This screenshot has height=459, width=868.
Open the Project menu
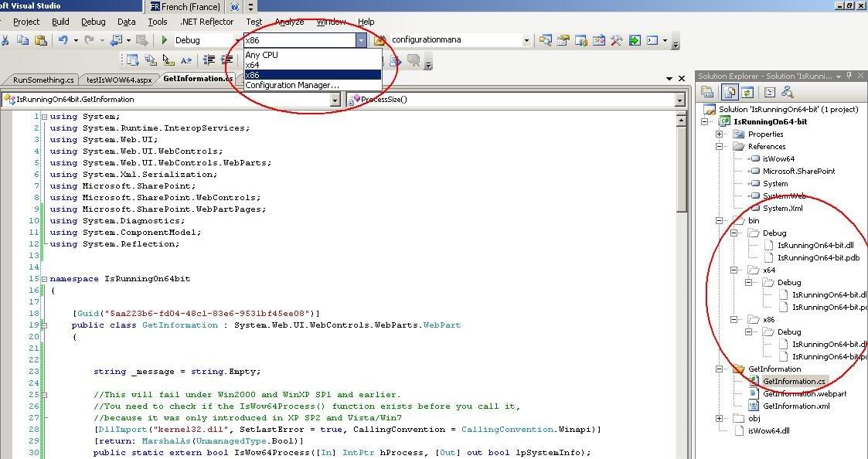(26, 22)
